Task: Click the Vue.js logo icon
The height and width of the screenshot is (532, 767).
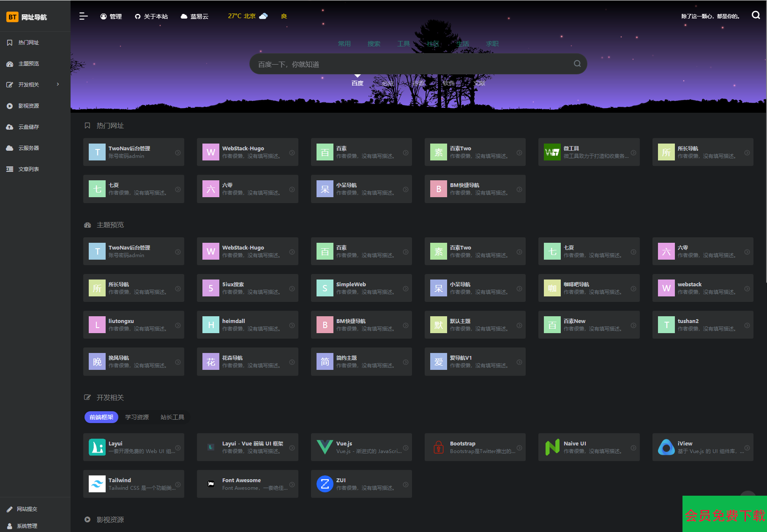Action: (325, 447)
